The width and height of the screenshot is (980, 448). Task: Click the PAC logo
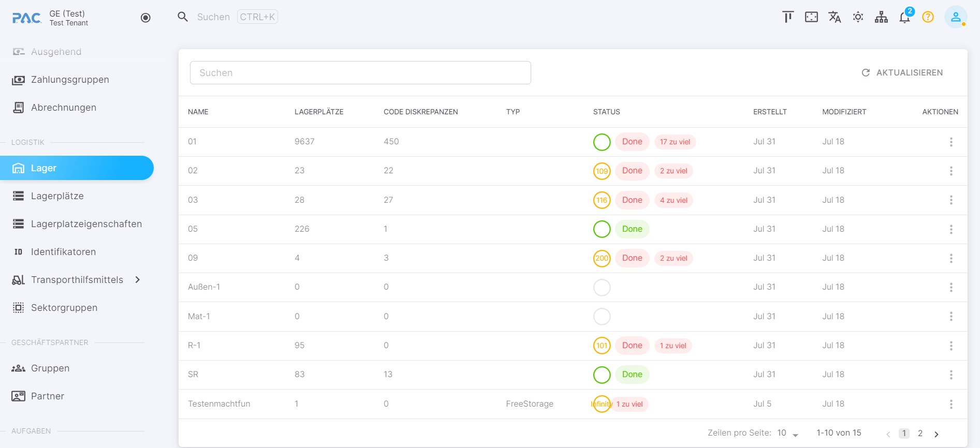27,18
